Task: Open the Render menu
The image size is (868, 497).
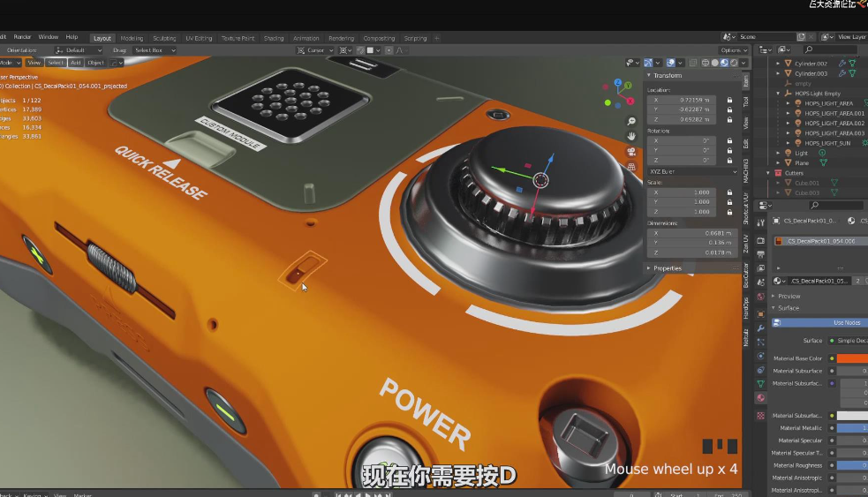Action: (x=23, y=37)
